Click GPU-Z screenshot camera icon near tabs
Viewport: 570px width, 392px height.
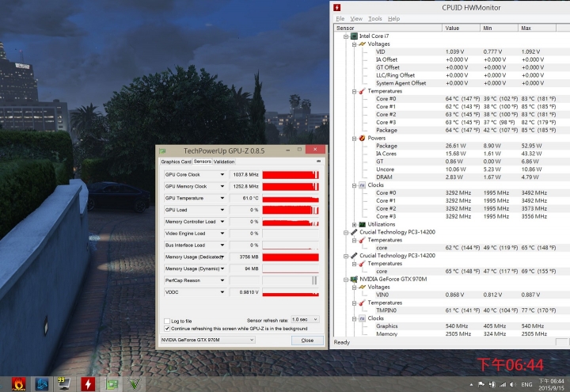(318, 161)
